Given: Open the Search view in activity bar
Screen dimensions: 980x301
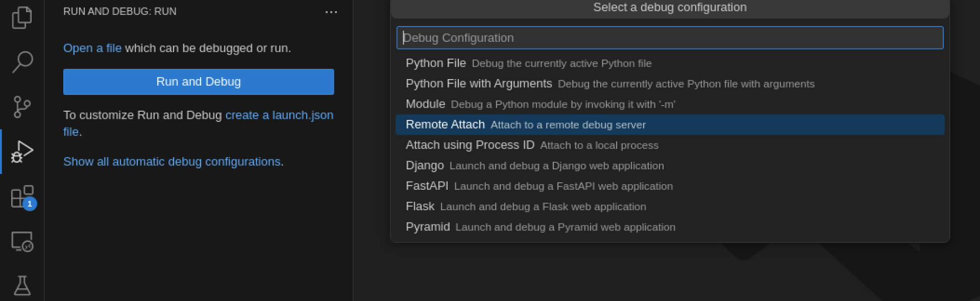Looking at the screenshot, I should point(22,62).
